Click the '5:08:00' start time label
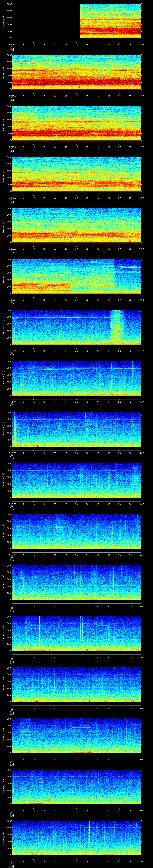Screen dimensions: 153x868 click(12, 249)
